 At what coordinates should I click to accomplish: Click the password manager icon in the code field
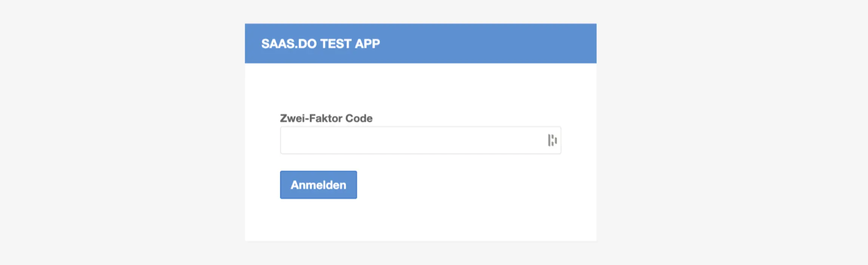point(552,140)
